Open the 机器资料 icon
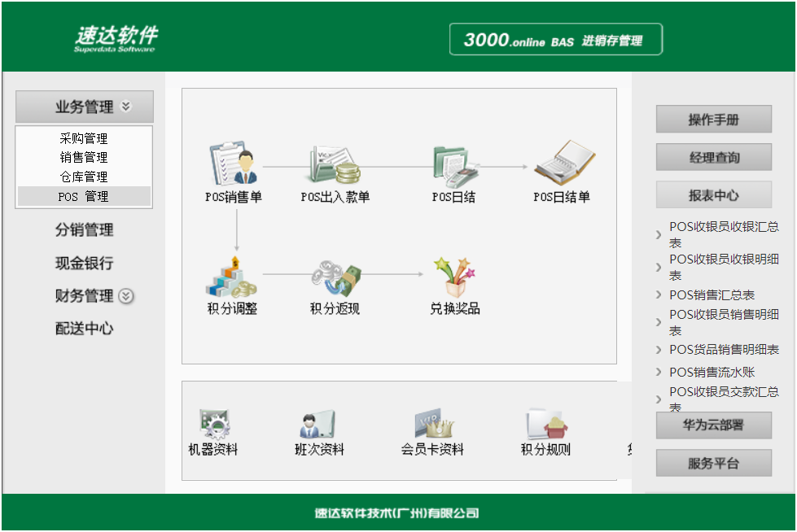The width and height of the screenshot is (797, 532). [x=214, y=424]
